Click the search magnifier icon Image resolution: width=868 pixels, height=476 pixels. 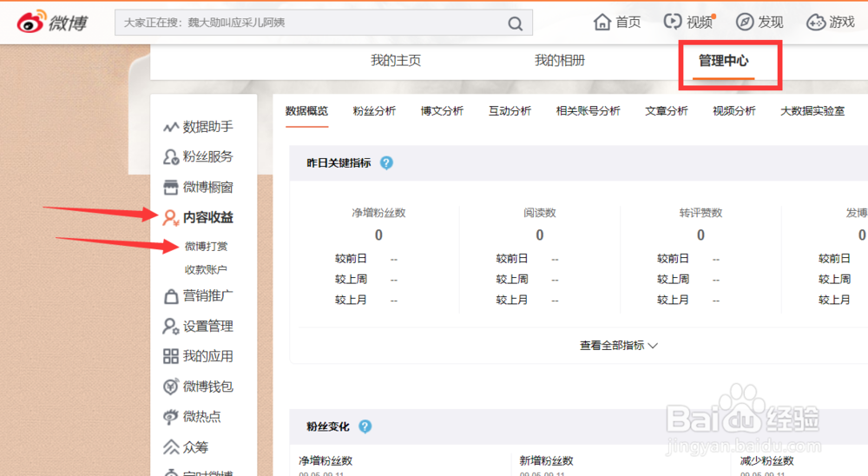tap(515, 23)
